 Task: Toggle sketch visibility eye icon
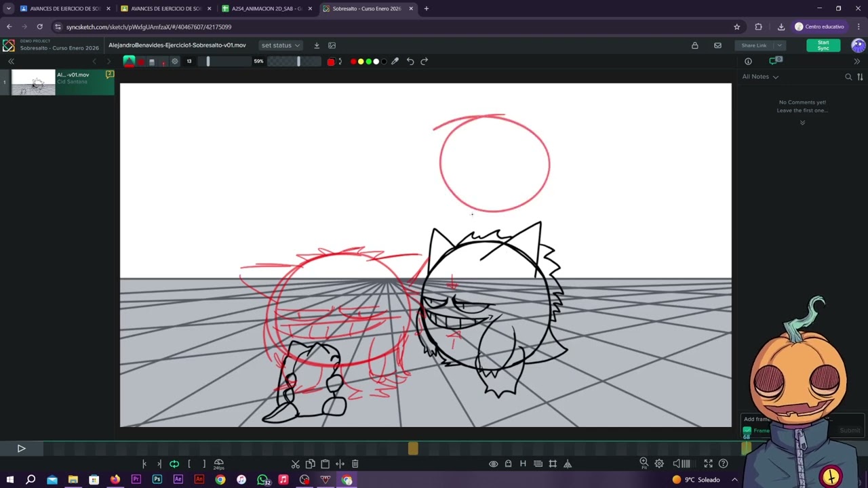pyautogui.click(x=494, y=464)
